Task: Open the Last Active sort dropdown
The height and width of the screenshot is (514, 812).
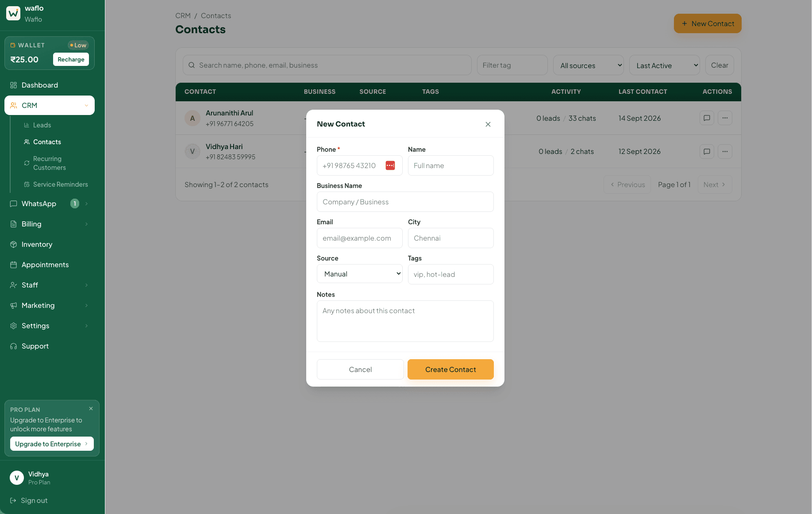Action: coord(665,65)
